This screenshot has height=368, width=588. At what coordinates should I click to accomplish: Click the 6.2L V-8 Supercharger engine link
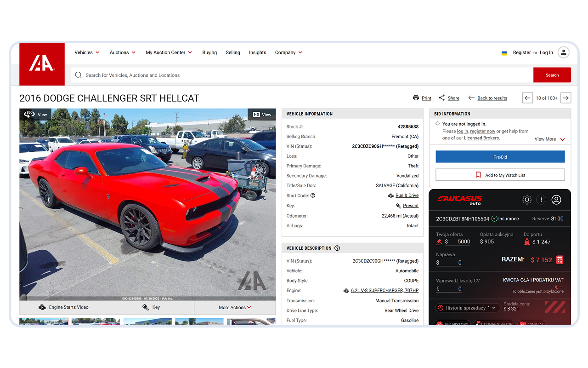point(385,291)
